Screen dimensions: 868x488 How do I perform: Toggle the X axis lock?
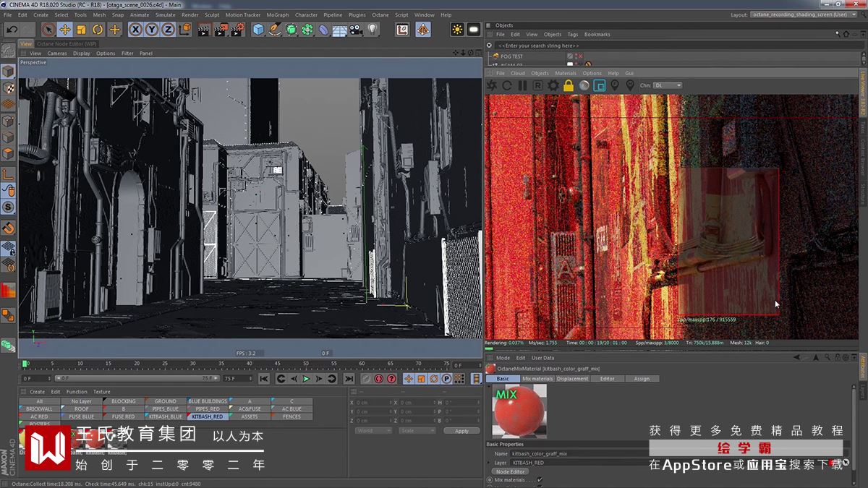click(x=135, y=30)
